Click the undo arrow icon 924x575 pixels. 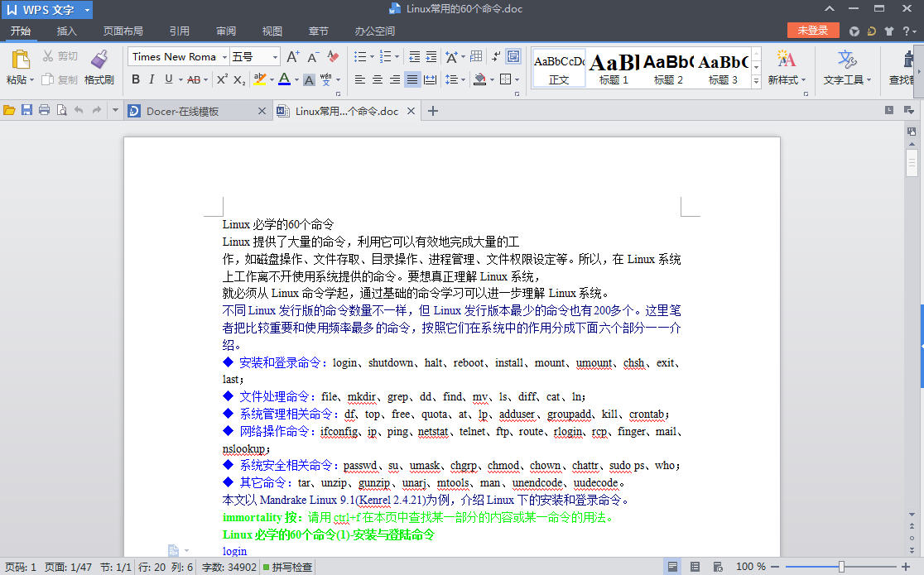pos(79,110)
